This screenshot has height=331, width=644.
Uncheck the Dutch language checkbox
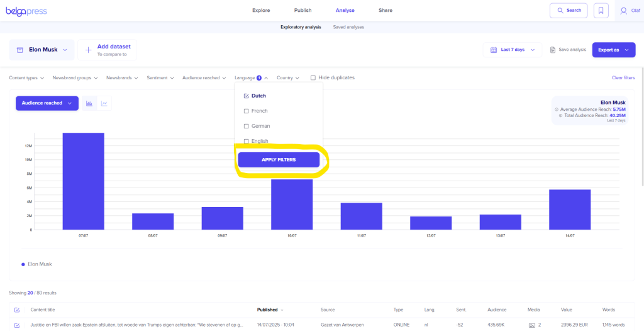coord(247,96)
